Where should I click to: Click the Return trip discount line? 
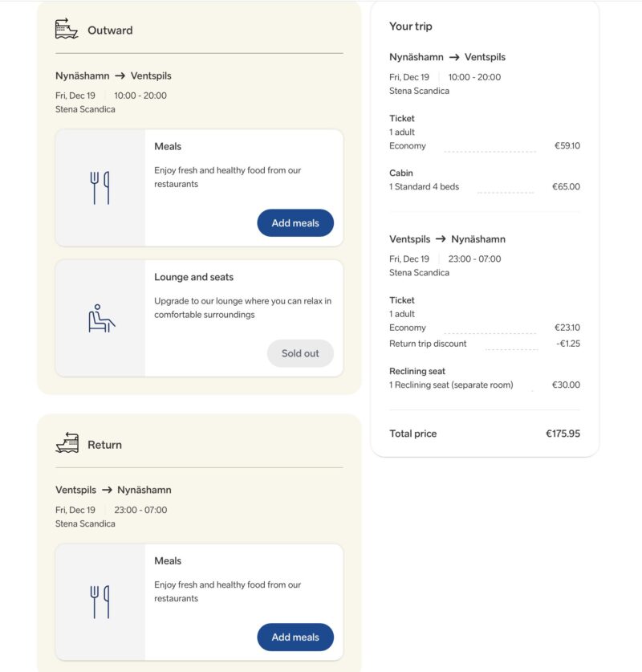click(x=428, y=344)
